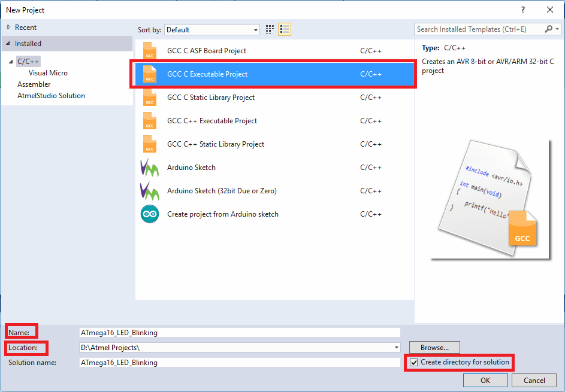
Task: Expand the Location path dropdown arrow
Action: click(x=395, y=347)
